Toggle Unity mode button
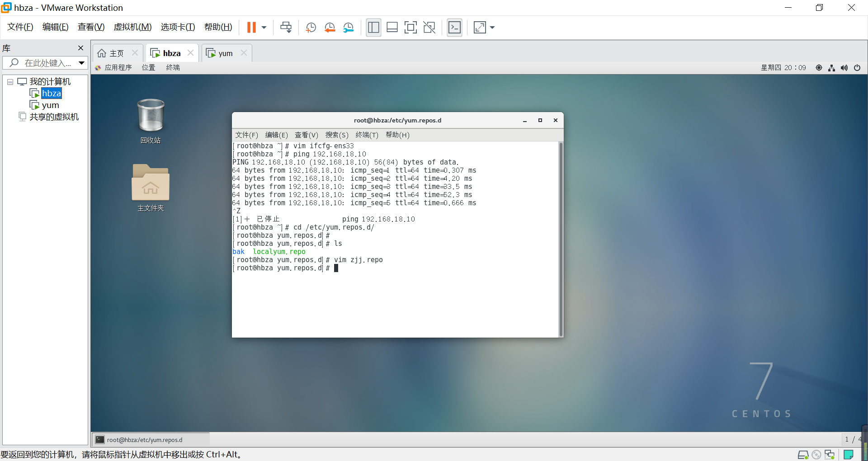The width and height of the screenshot is (868, 461). pyautogui.click(x=429, y=28)
